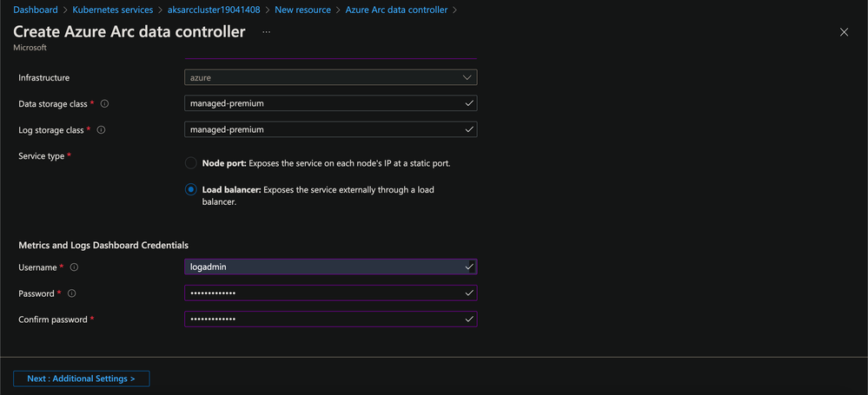Click the Infrastructure dropdown chevron arrow
The height and width of the screenshot is (395, 868).
tap(467, 77)
